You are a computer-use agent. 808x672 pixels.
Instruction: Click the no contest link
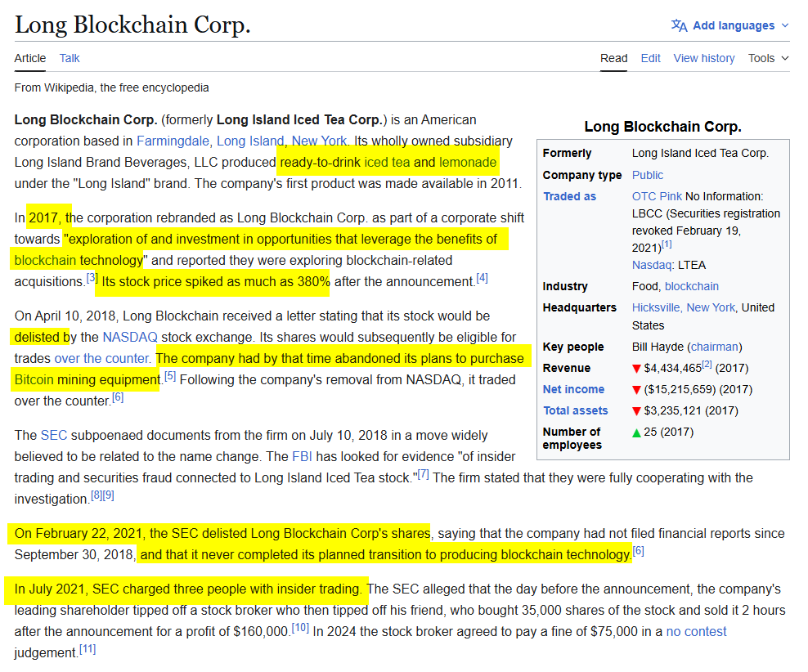pyautogui.click(x=696, y=631)
